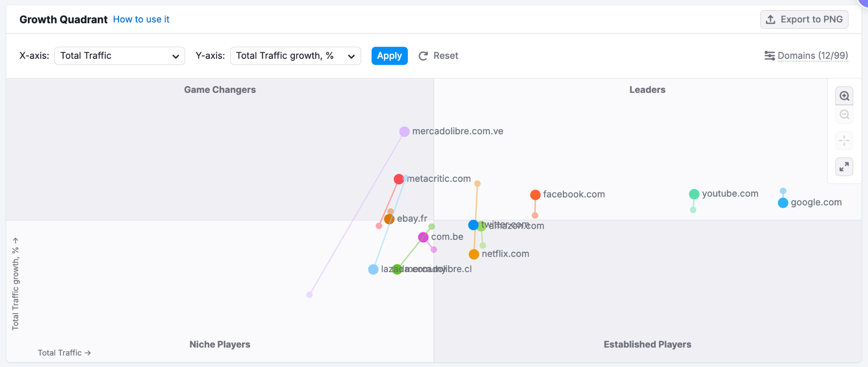The width and height of the screenshot is (868, 367).
Task: Select the magenta com.be data point
Action: pos(423,237)
